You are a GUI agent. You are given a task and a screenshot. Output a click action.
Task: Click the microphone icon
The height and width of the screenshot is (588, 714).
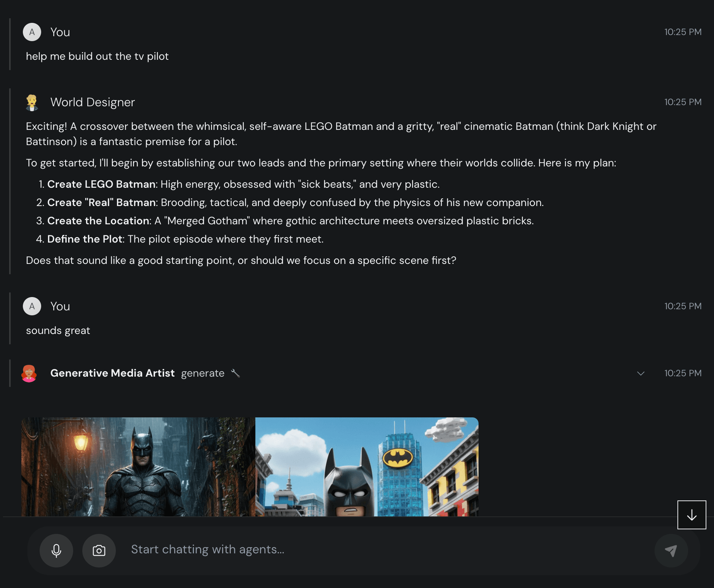56,551
